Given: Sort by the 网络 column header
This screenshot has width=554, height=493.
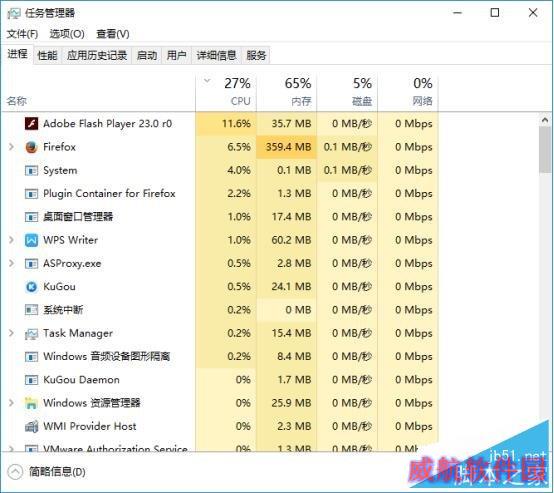Looking at the screenshot, I should tap(408, 92).
